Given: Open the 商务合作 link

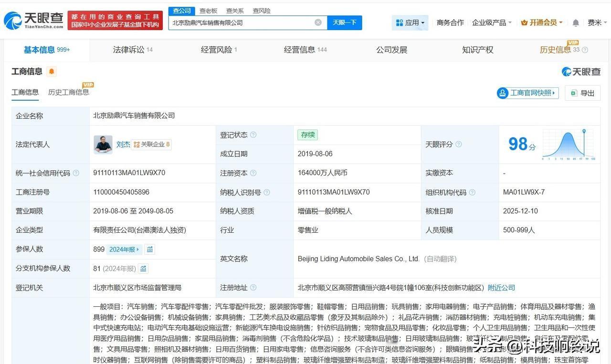Looking at the screenshot, I should [450, 22].
